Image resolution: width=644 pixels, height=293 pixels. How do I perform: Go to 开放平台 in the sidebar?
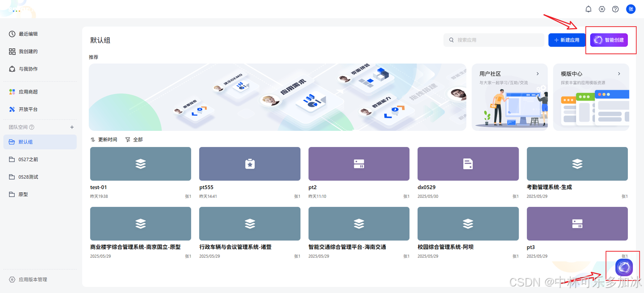point(39,109)
